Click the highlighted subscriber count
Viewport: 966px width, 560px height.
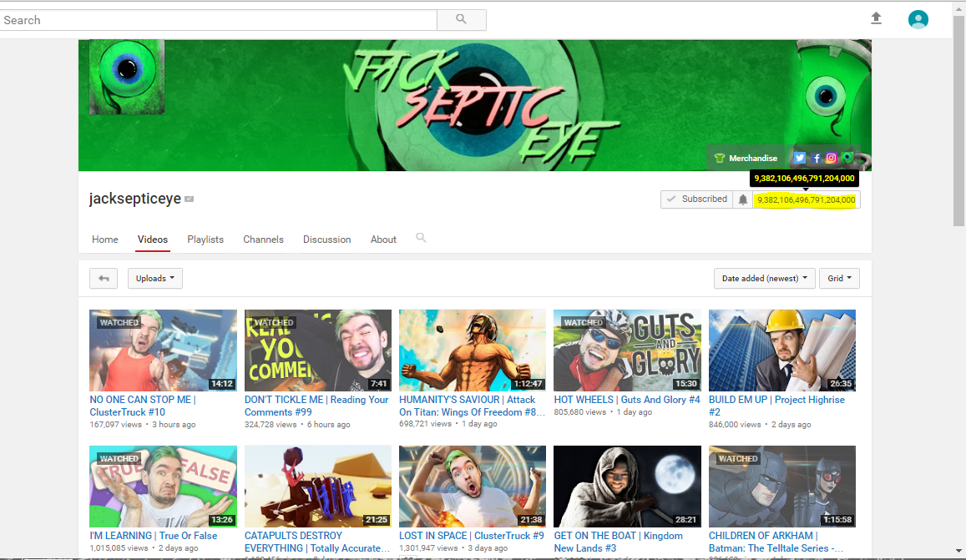pyautogui.click(x=806, y=199)
